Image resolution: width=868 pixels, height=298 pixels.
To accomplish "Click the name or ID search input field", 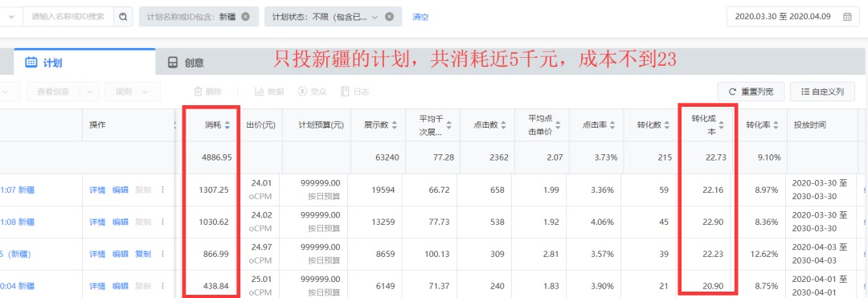I will [68, 17].
